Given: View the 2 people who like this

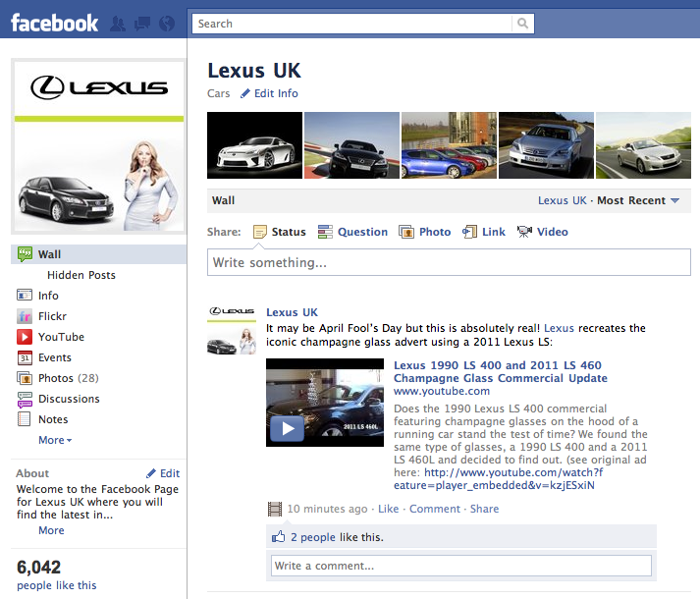Looking at the screenshot, I should [313, 537].
